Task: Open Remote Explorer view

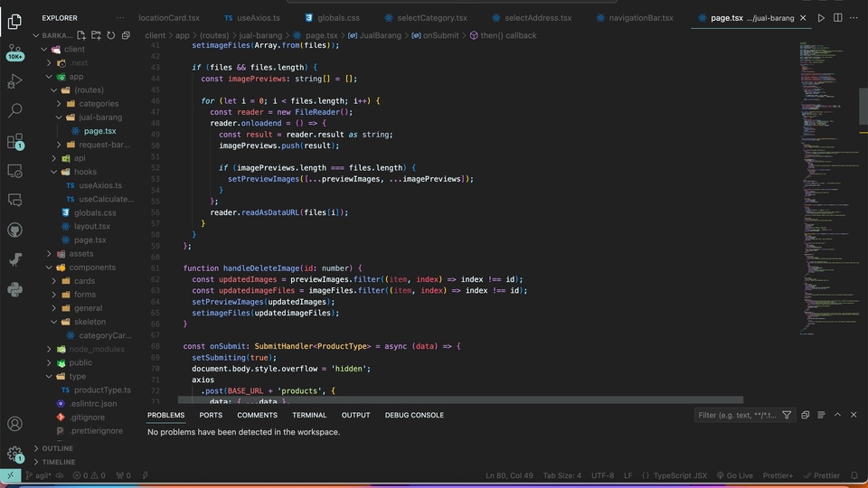Action: [15, 171]
